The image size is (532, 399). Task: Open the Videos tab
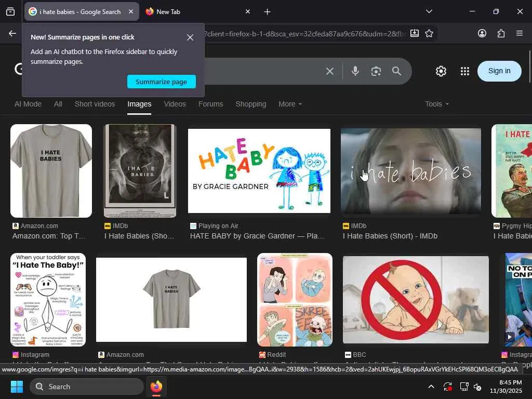(x=175, y=104)
